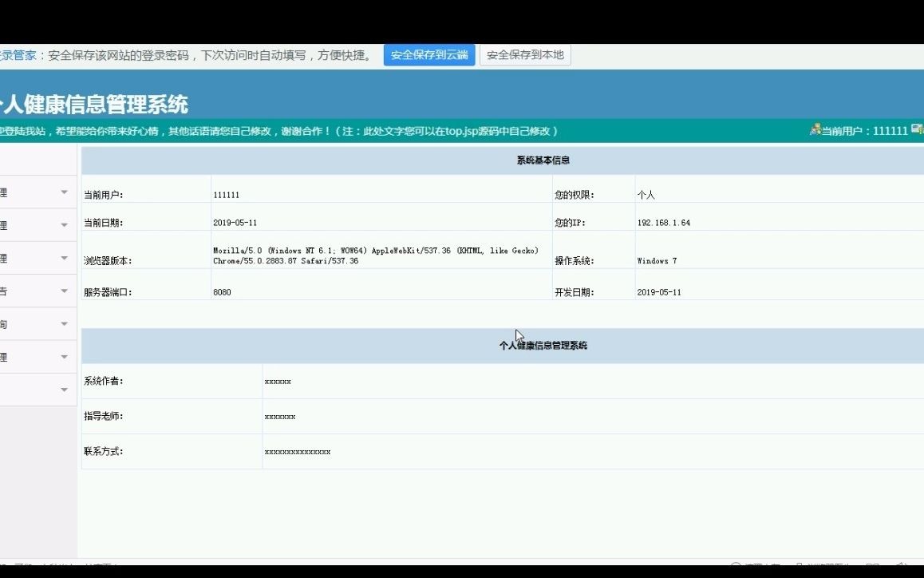The height and width of the screenshot is (578, 924).
Task: Expand the sidebar menu ending in 询
Action: click(32, 323)
